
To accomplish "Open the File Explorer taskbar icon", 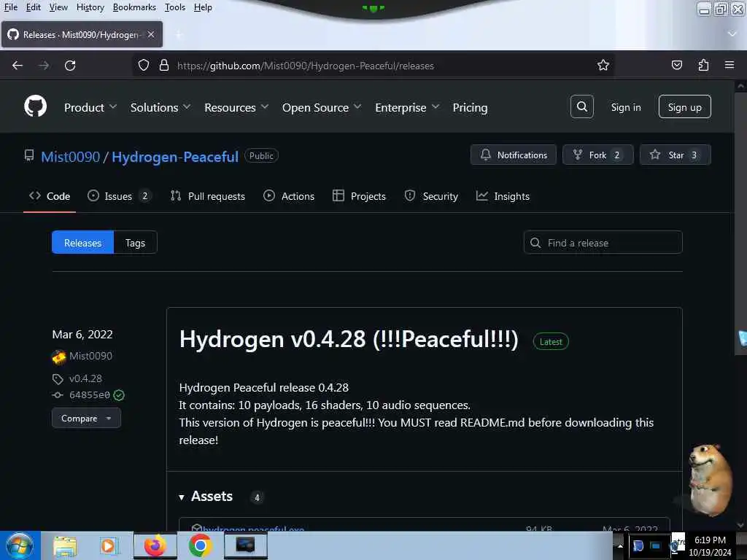I will click(65, 545).
